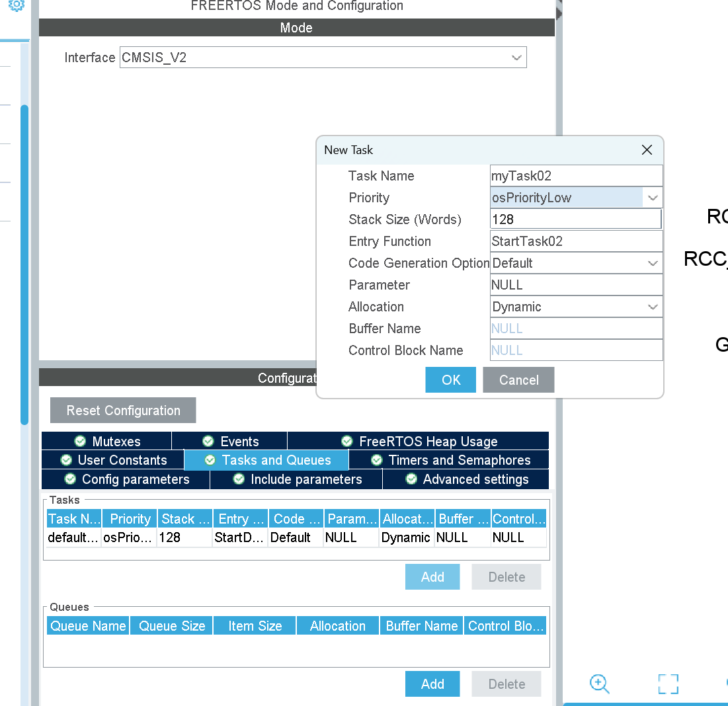Click Reset Configuration button
Screen dimensions: 728x706
point(123,411)
